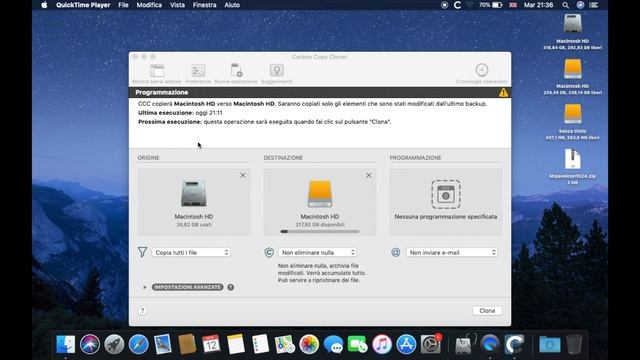Open Photos from the Dock
This screenshot has height=360, width=640.
pos(309,344)
